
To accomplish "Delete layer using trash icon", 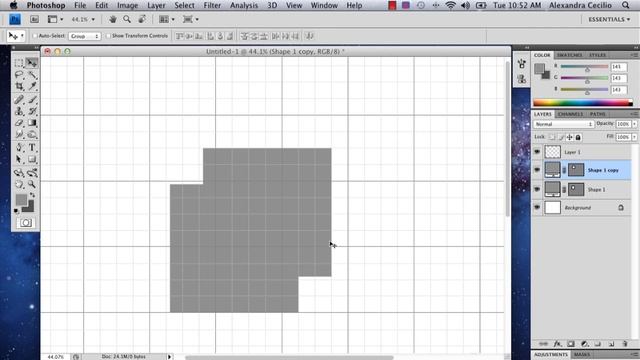I will coord(624,344).
